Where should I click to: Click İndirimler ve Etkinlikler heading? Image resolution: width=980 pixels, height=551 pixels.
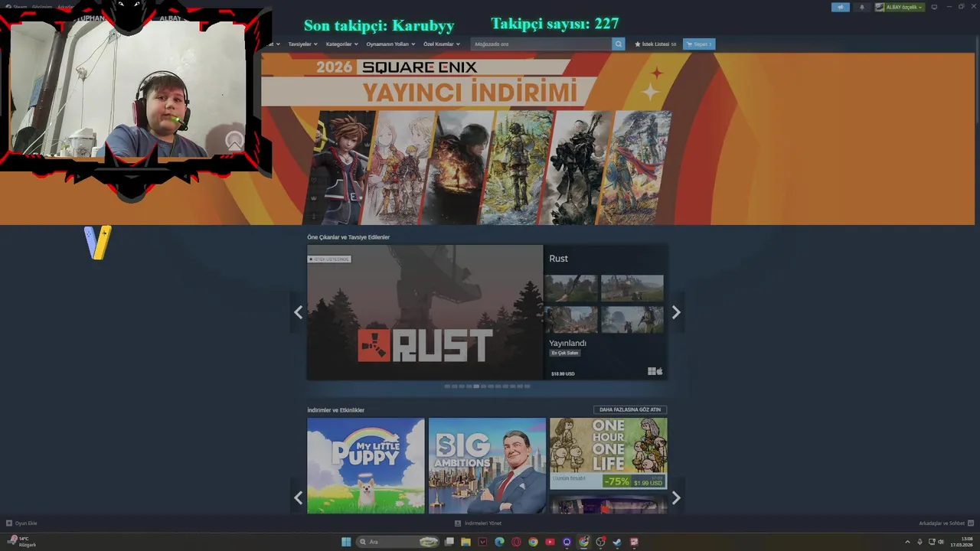335,410
